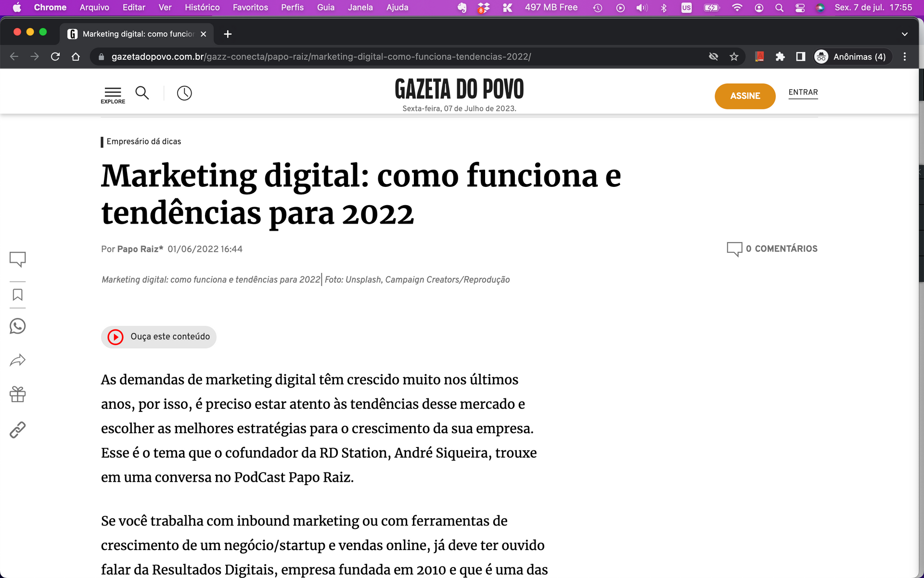Open the Perfis menu
Viewport: 924px width, 578px height.
(x=293, y=7)
